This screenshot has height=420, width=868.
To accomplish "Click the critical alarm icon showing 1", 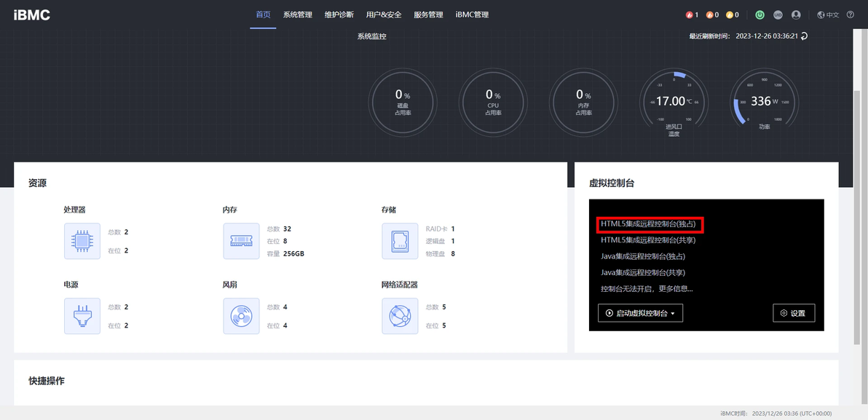I will [x=689, y=15].
